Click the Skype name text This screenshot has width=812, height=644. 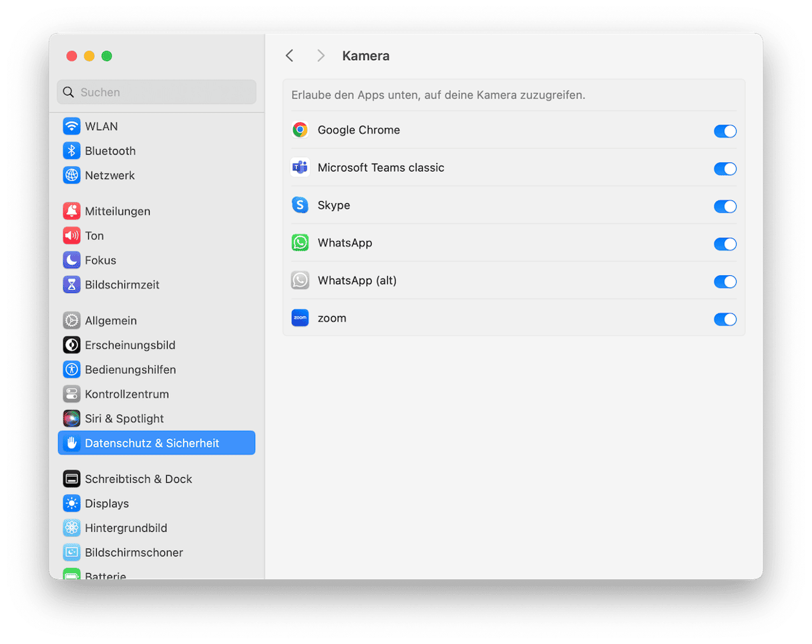pyautogui.click(x=334, y=205)
